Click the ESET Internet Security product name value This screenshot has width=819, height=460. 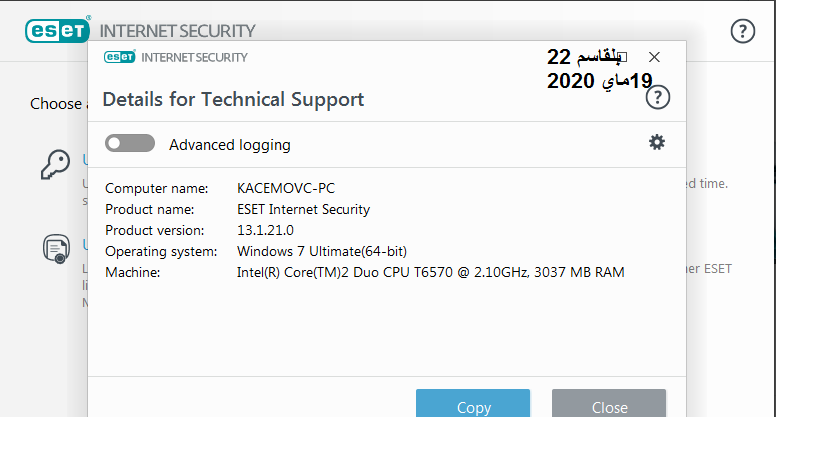tap(303, 209)
